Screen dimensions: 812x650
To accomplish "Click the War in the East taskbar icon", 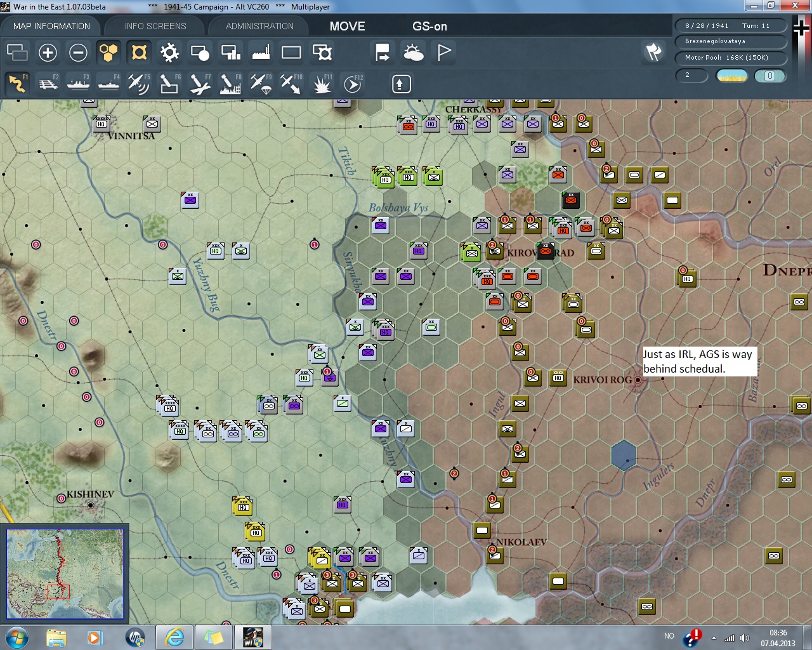I will (x=253, y=637).
